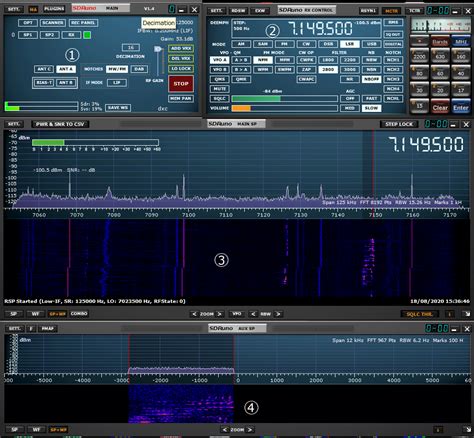Click ADD VRX to add a virtual receiver
Image resolution: width=474 pixels, height=438 pixels.
coord(181,48)
